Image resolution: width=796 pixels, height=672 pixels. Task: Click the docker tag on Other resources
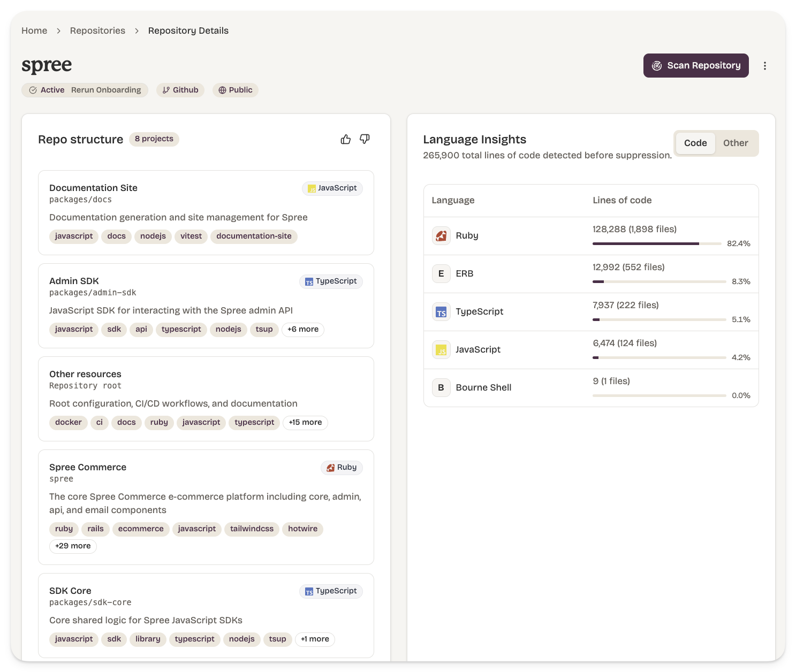tap(69, 423)
